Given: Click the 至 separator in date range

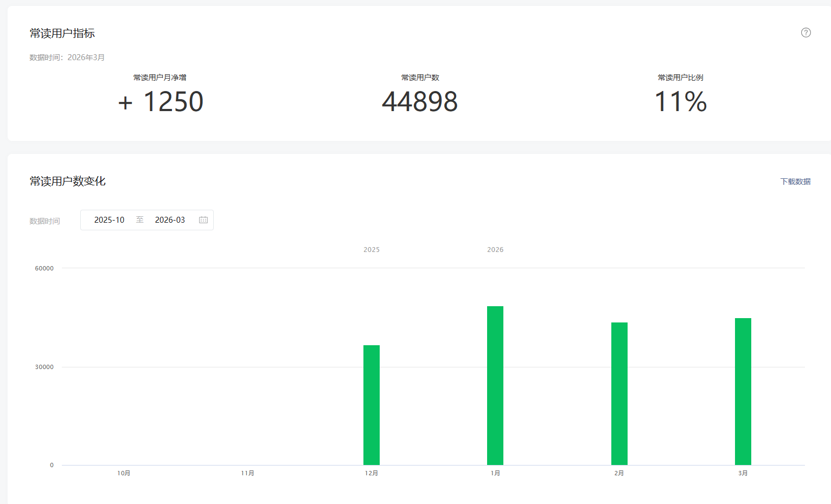Looking at the screenshot, I should pyautogui.click(x=140, y=219).
